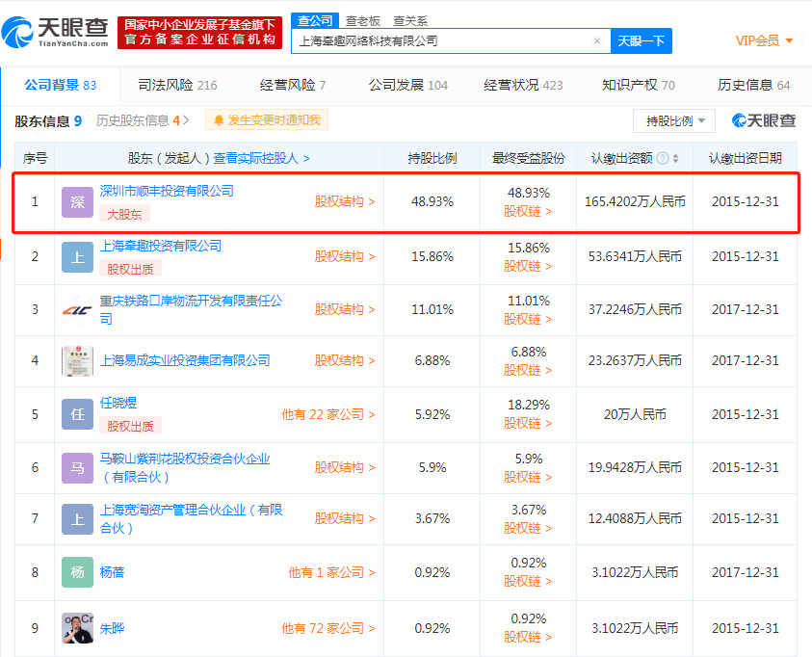This screenshot has width=812, height=657.
Task: Sort by 认缴出资额 using sort arrows
Action: point(675,158)
